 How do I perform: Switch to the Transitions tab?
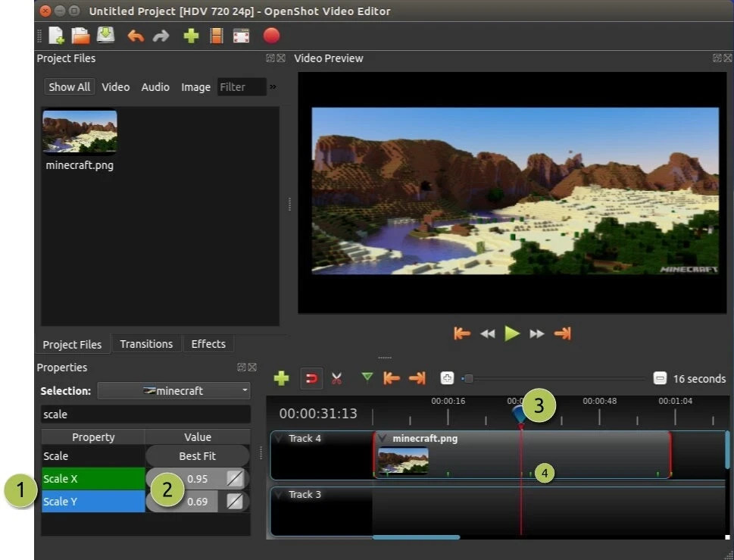tap(145, 343)
